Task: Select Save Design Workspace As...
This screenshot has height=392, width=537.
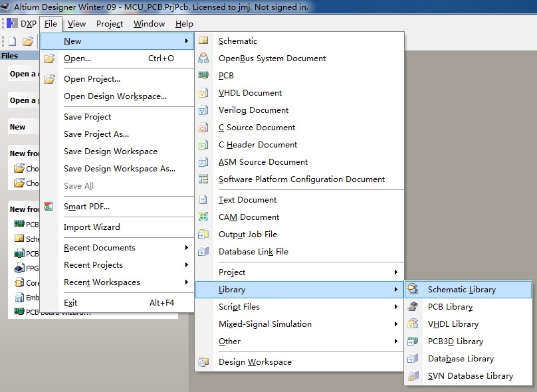Action: 117,169
